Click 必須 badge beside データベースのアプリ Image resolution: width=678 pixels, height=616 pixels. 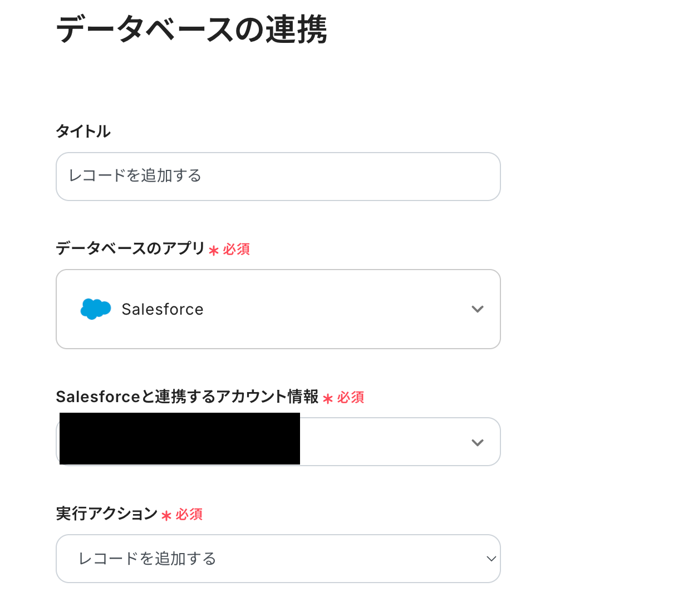coord(237,250)
